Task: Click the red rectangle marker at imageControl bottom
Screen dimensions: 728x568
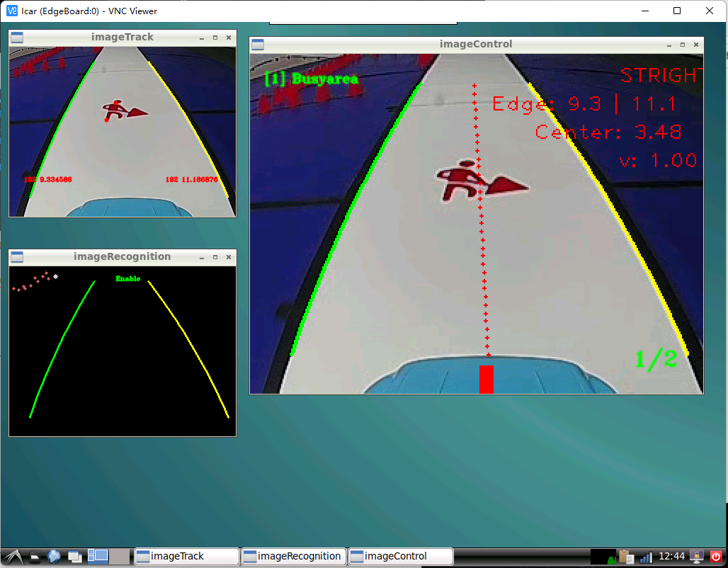Action: [x=486, y=379]
